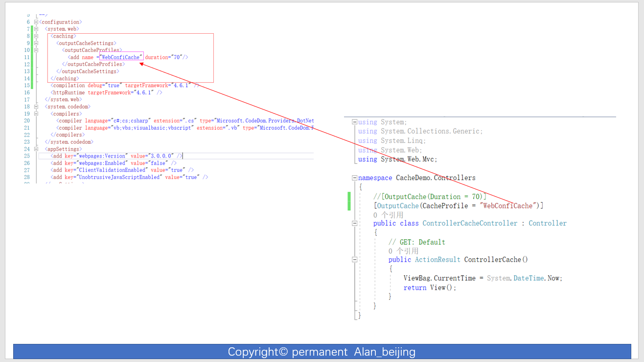Click the closing </outputCacheSettings> tag
This screenshot has width=644, height=362.
[x=88, y=71]
